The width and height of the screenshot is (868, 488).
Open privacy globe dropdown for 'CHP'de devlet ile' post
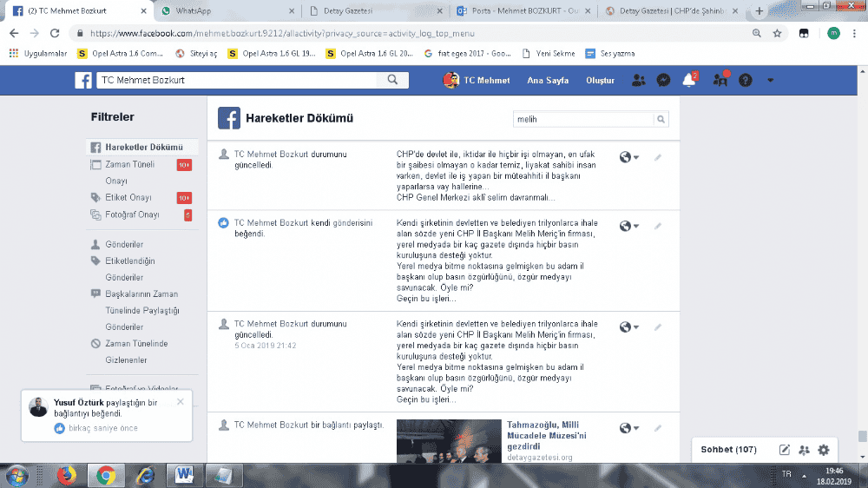[x=628, y=157]
